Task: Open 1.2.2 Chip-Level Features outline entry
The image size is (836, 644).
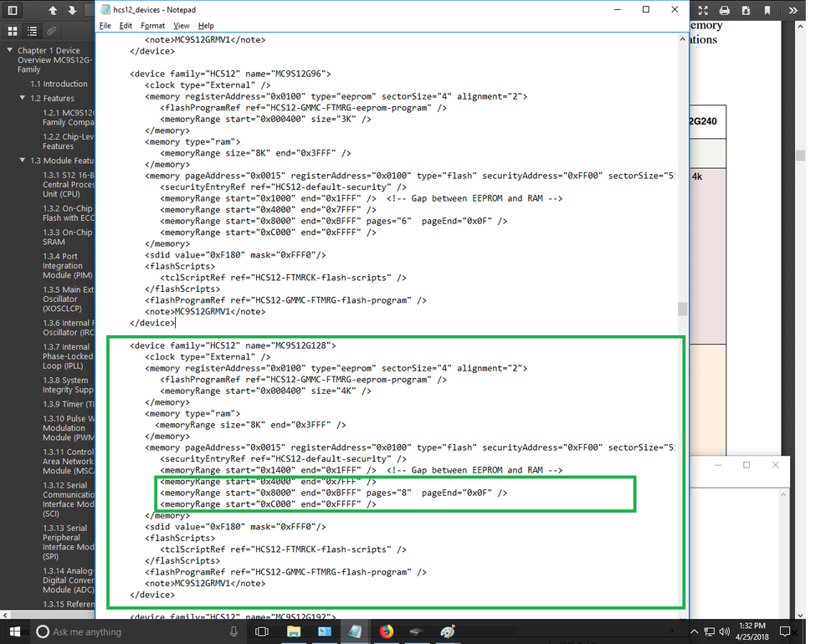Action: coord(69,141)
